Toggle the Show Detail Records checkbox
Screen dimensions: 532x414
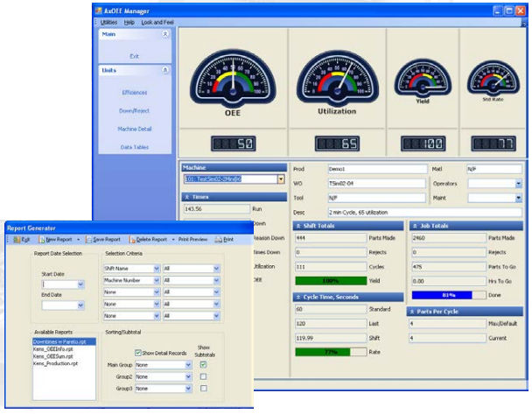(x=138, y=353)
